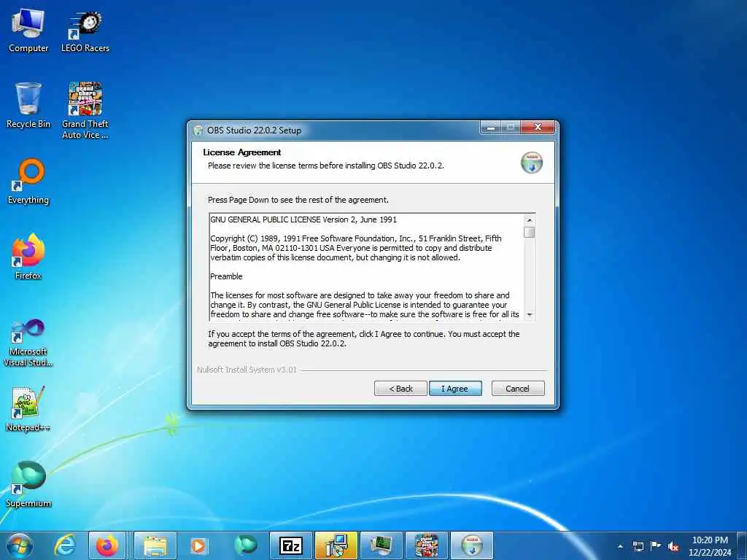The image size is (747, 560).
Task: Click the I Agree button
Action: [455, 389]
